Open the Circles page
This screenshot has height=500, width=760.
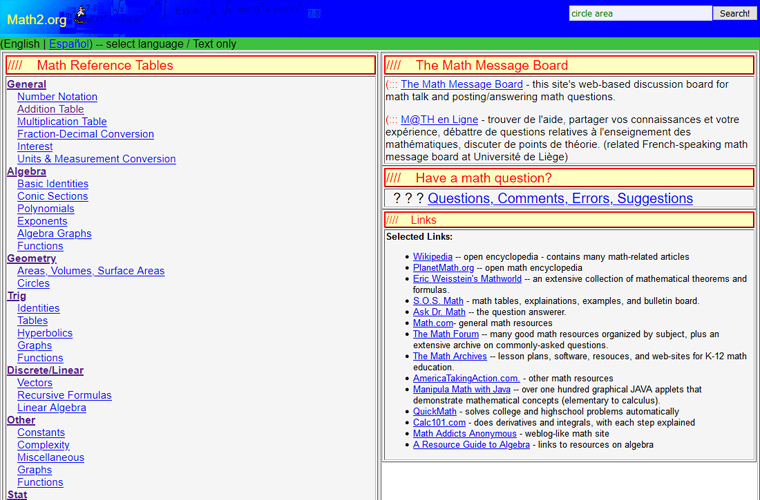pyautogui.click(x=33, y=283)
